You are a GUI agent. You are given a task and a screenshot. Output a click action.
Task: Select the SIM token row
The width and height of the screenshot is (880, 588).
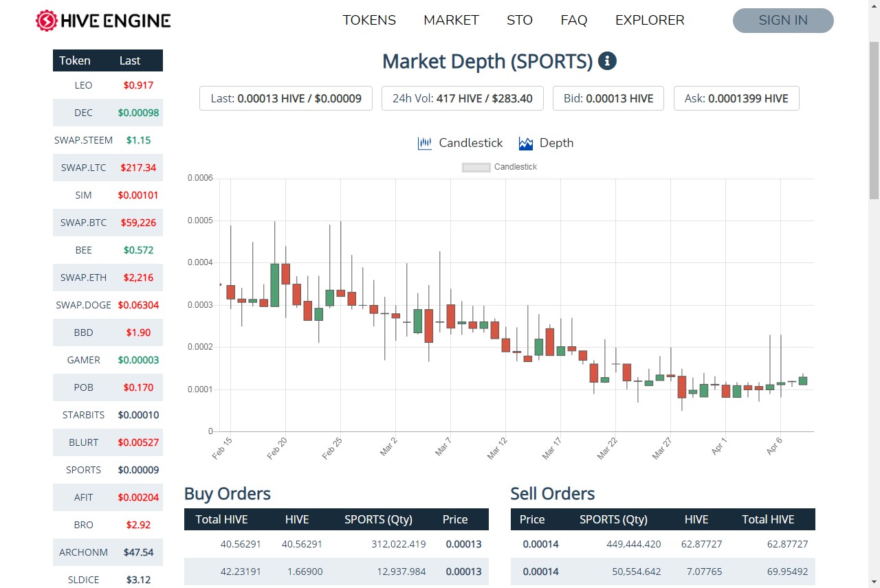click(108, 195)
